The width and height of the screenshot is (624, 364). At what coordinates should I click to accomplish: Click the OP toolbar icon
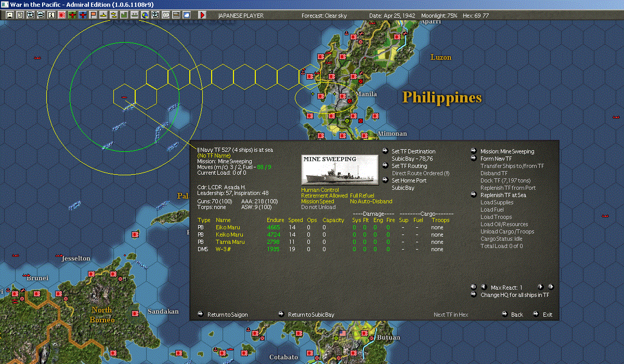[165, 15]
